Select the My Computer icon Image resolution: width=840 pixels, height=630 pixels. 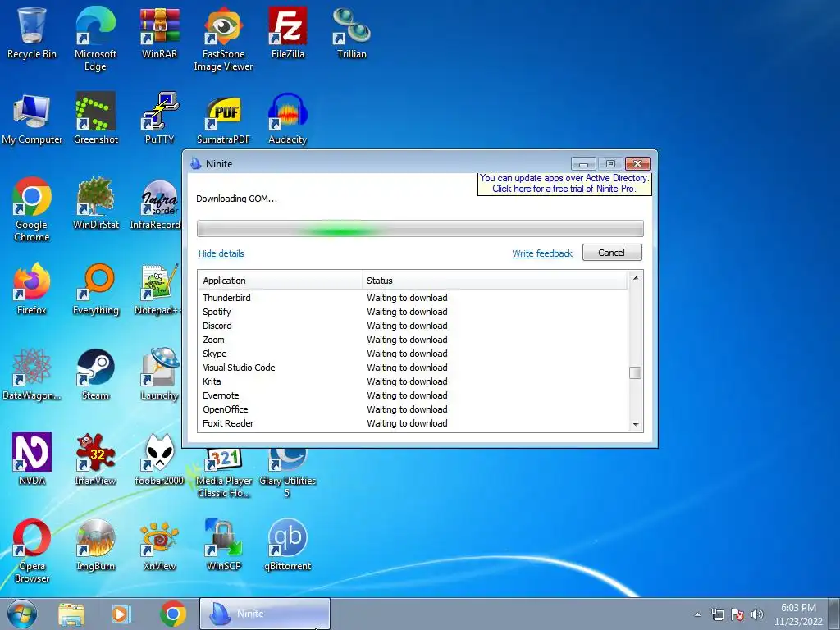[32, 119]
